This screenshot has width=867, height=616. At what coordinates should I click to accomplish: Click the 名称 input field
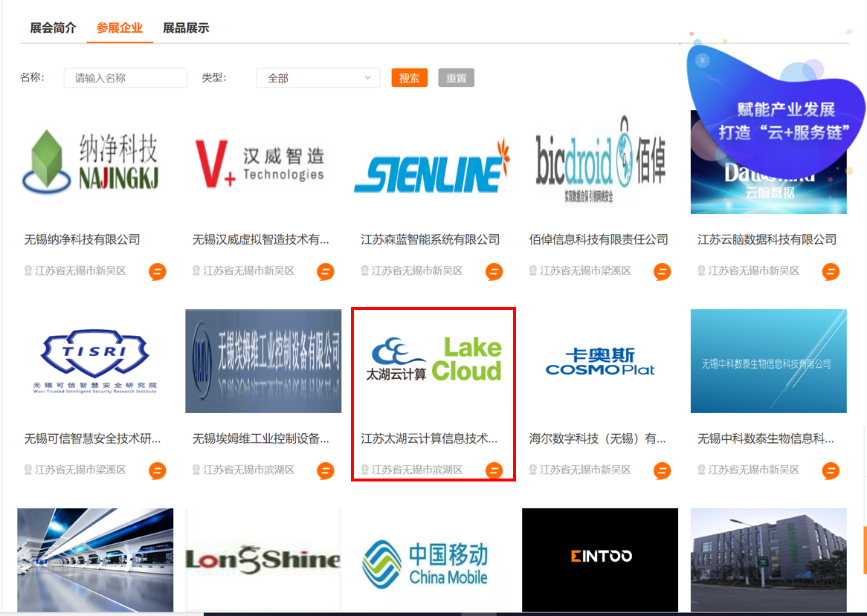(126, 78)
